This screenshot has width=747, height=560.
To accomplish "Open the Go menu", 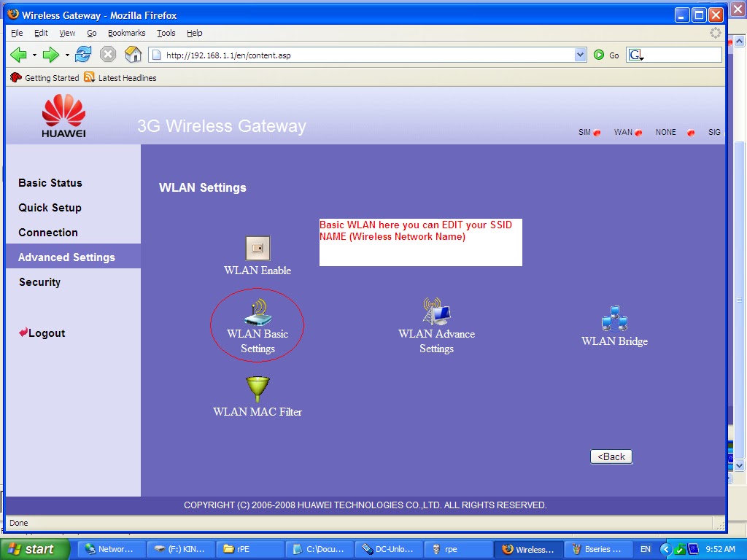I will point(91,33).
